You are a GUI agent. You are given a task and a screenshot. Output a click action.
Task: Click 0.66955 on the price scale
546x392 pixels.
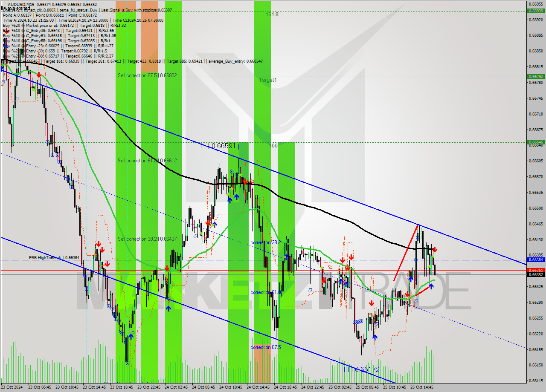535,4
